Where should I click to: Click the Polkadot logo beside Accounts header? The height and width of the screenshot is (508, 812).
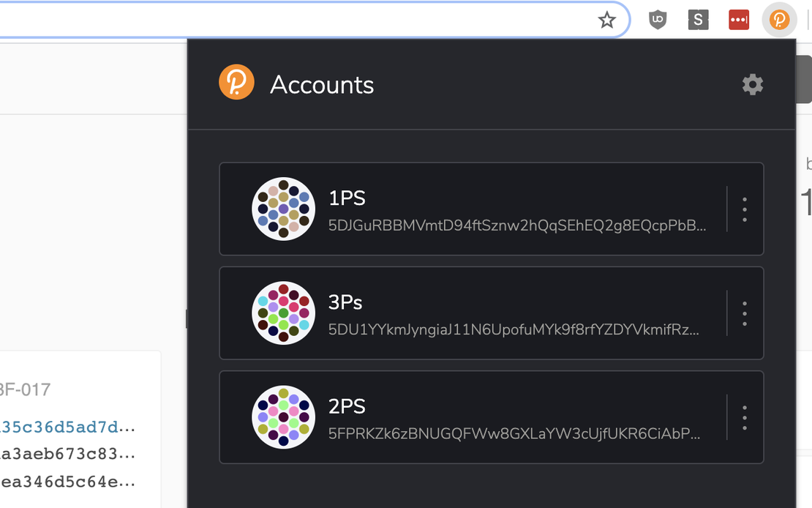click(x=236, y=83)
